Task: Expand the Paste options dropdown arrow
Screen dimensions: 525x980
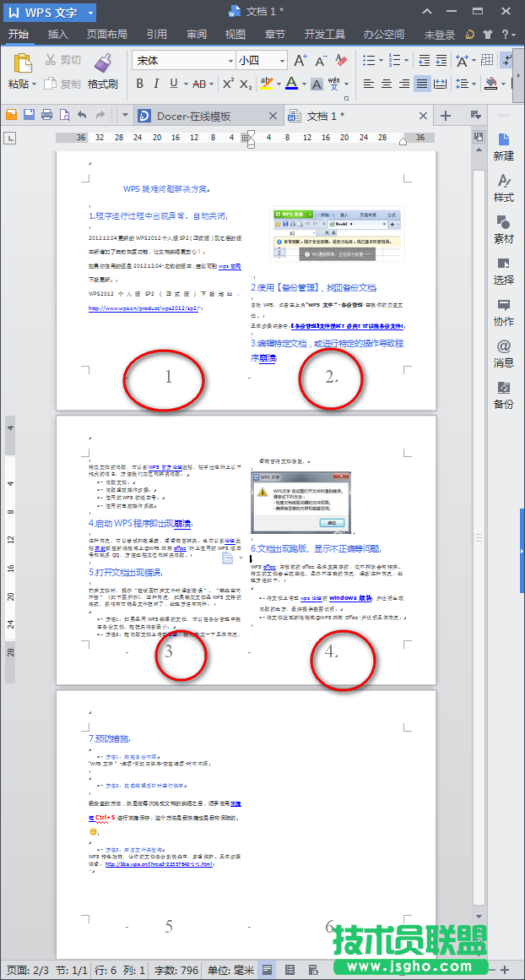Action: 35,84
